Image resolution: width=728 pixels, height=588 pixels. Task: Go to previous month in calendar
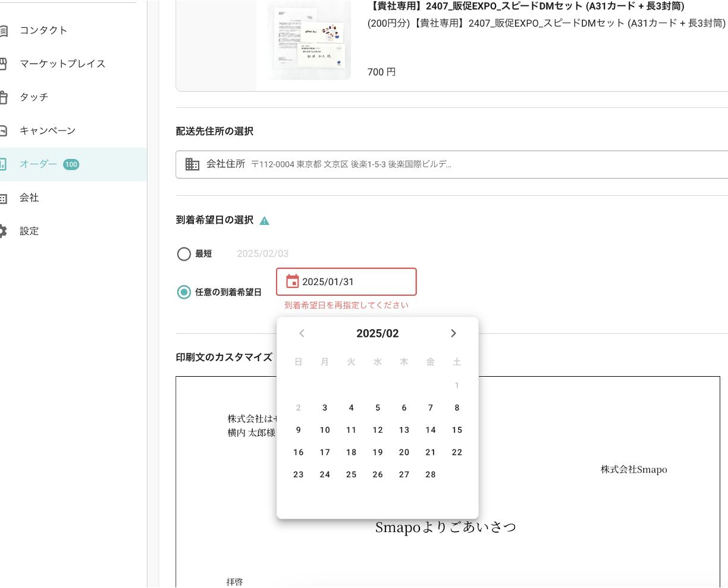[302, 333]
